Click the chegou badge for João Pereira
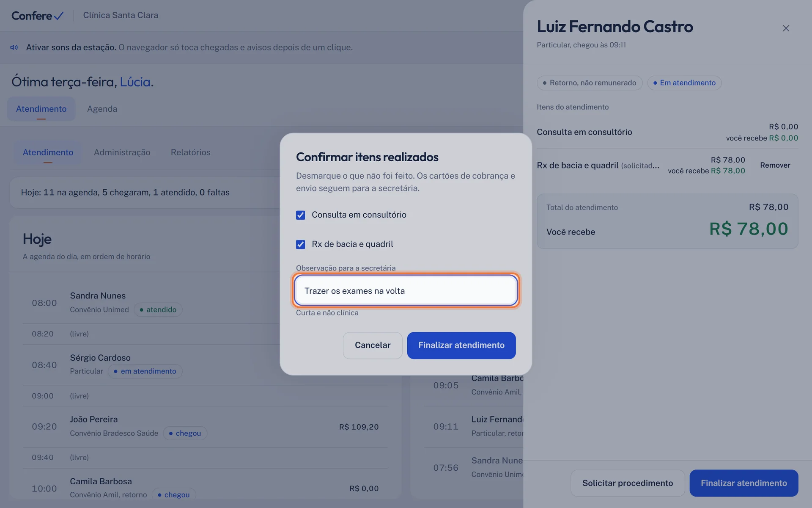Viewport: 812px width, 508px height. [185, 433]
